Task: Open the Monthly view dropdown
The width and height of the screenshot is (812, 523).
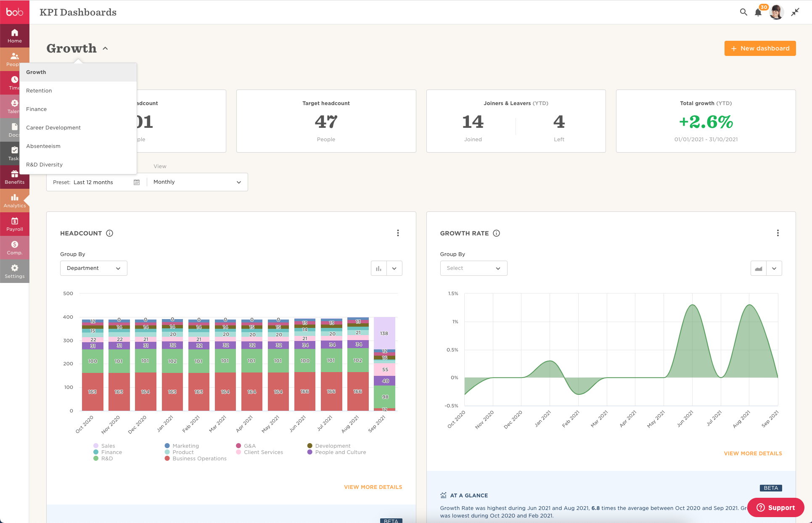Action: 197,182
